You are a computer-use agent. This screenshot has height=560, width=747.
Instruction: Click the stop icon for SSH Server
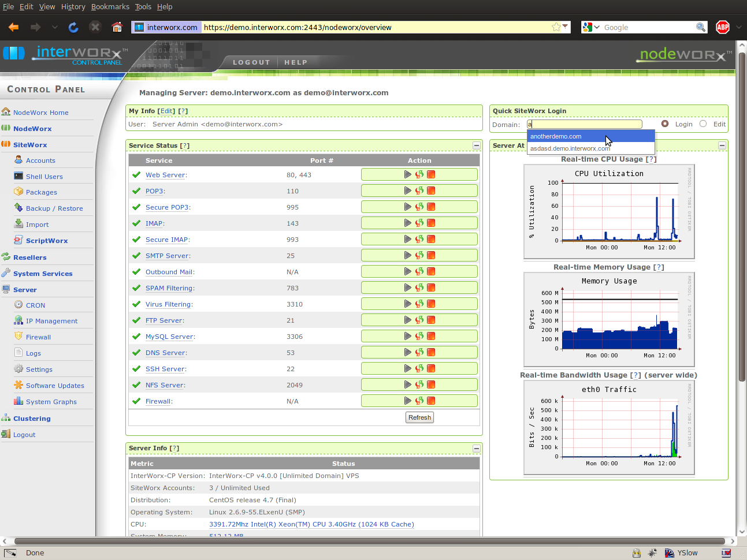(431, 368)
